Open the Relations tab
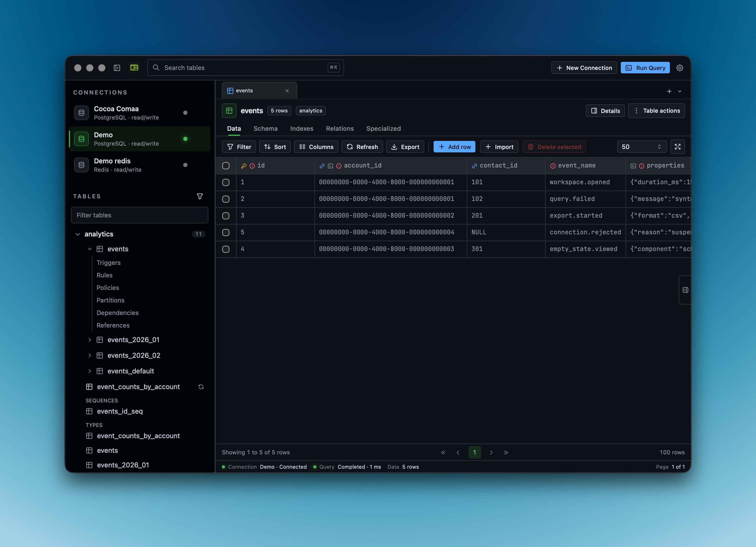The width and height of the screenshot is (756, 547). point(340,129)
